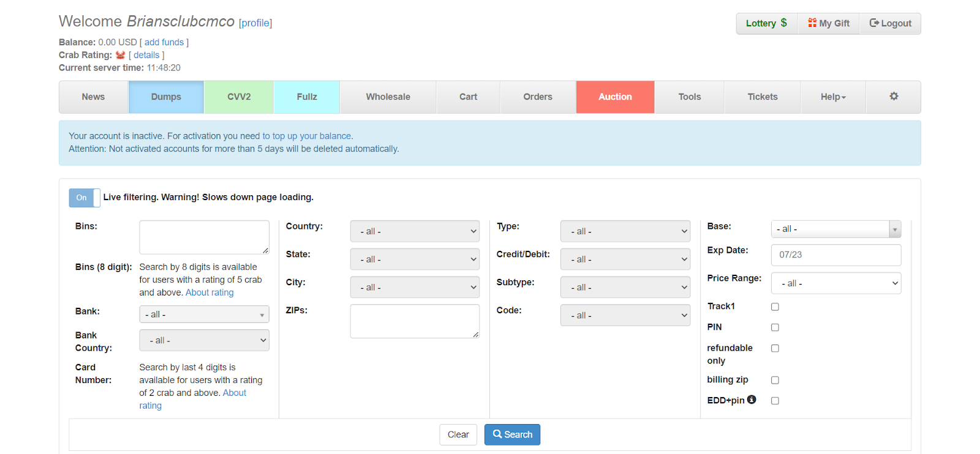Open the City dropdown
This screenshot has width=980, height=454.
pyautogui.click(x=415, y=288)
